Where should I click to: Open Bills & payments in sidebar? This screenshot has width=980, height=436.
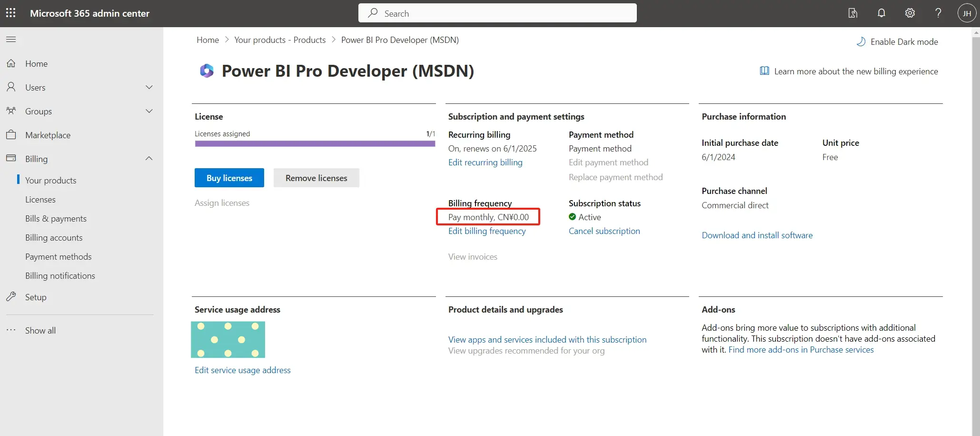click(56, 219)
